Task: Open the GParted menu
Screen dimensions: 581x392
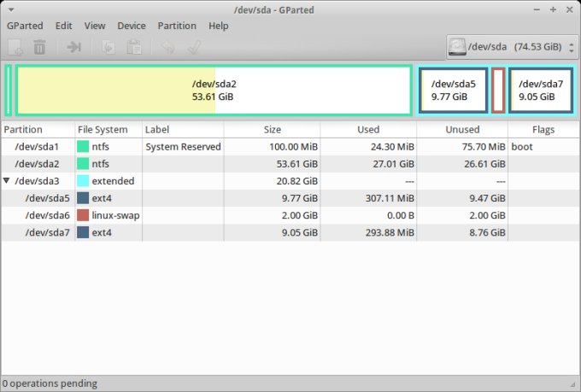Action: click(x=25, y=26)
